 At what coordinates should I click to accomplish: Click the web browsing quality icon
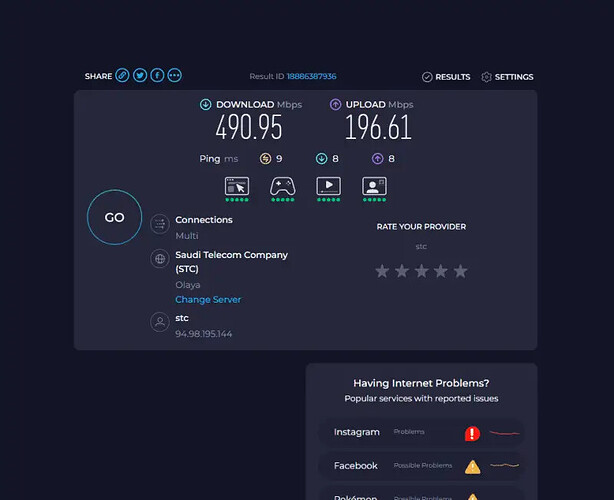click(237, 186)
